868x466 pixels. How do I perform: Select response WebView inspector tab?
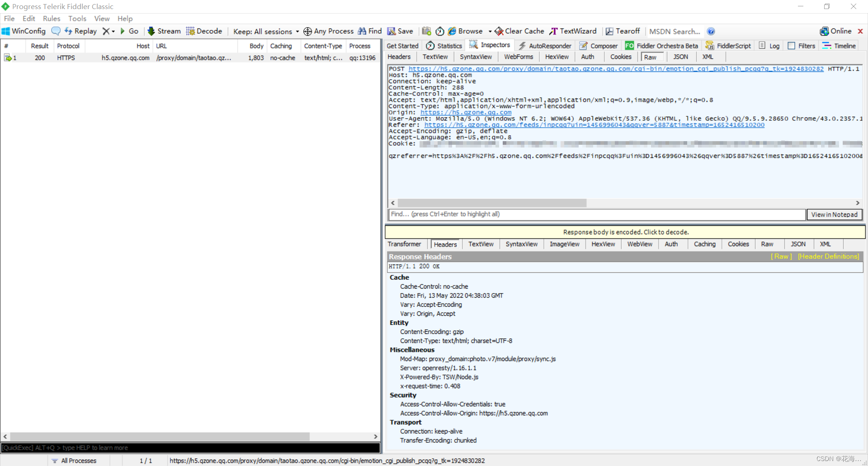click(640, 244)
